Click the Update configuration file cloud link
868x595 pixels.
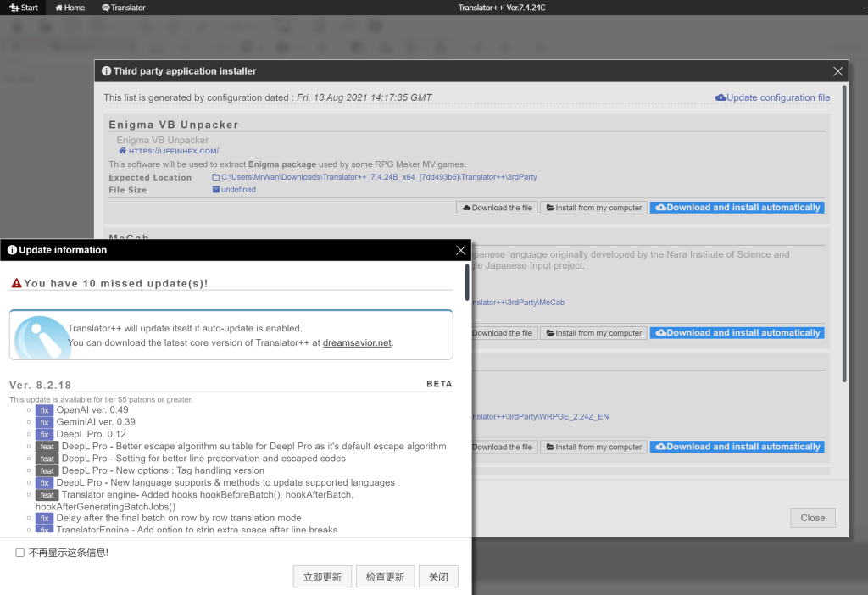pyautogui.click(x=772, y=97)
